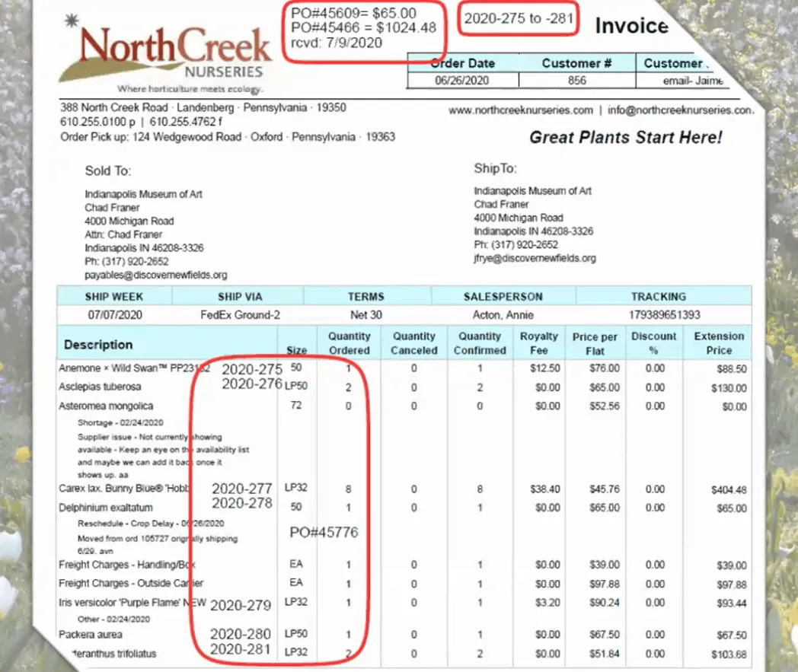
Task: Click the info@northcreeknurseries.com email address
Action: pyautogui.click(x=681, y=110)
